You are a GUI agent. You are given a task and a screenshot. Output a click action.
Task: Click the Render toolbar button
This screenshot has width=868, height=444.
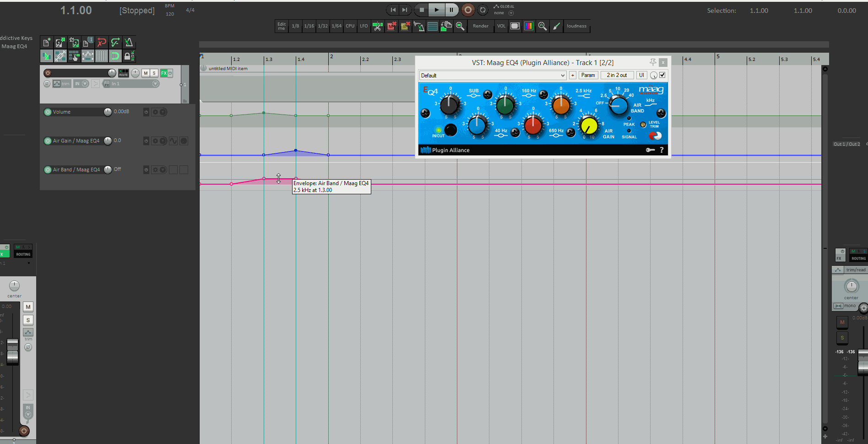click(x=481, y=26)
